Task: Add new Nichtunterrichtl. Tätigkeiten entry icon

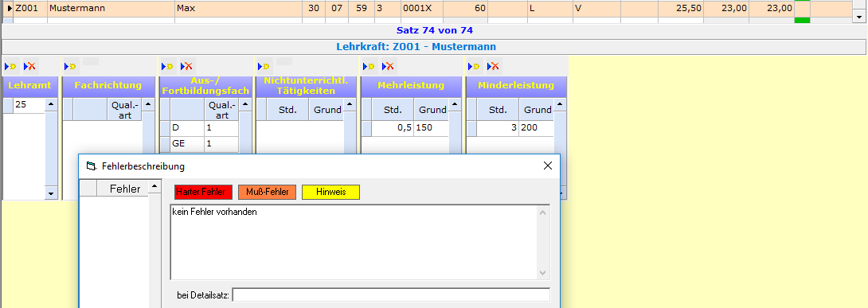Action: [x=264, y=66]
